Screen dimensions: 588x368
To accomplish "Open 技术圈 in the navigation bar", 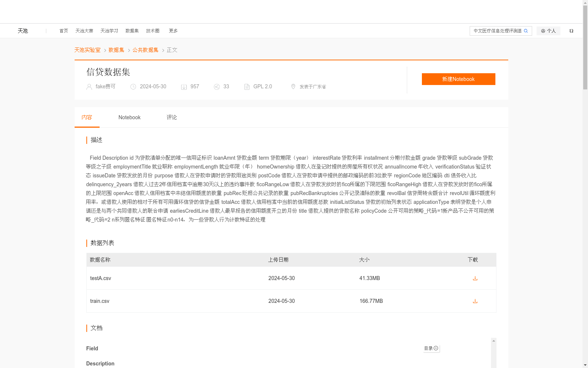I will [153, 31].
